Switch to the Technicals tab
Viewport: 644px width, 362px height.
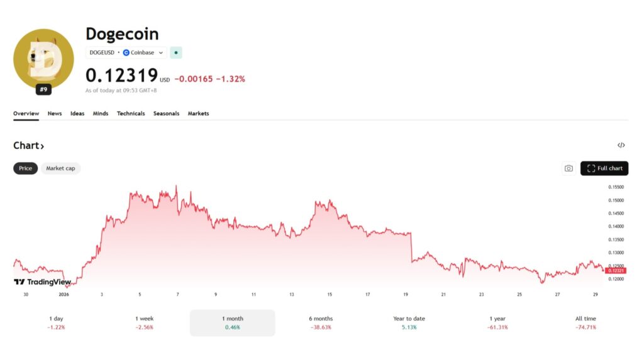(131, 113)
